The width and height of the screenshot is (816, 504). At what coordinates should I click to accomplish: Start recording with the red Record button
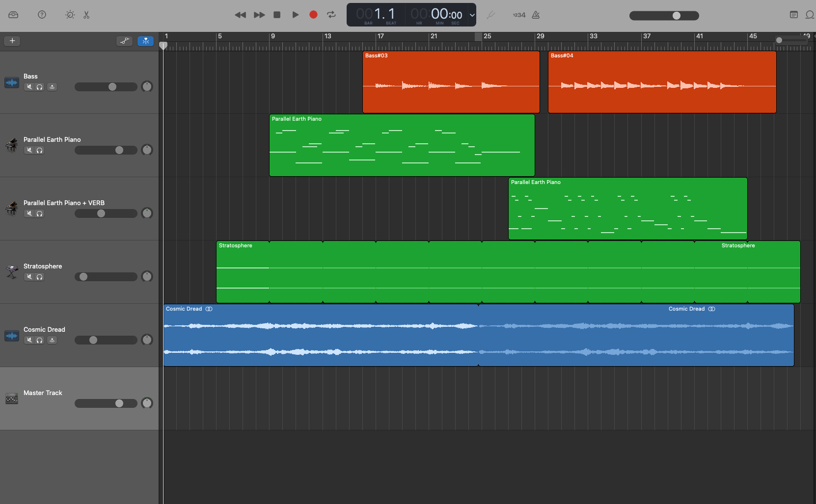click(313, 15)
